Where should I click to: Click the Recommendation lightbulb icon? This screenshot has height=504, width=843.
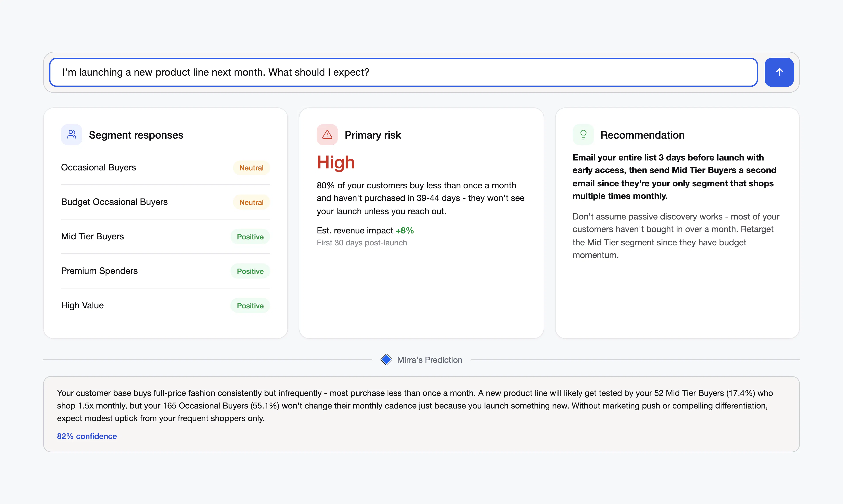pyautogui.click(x=583, y=134)
